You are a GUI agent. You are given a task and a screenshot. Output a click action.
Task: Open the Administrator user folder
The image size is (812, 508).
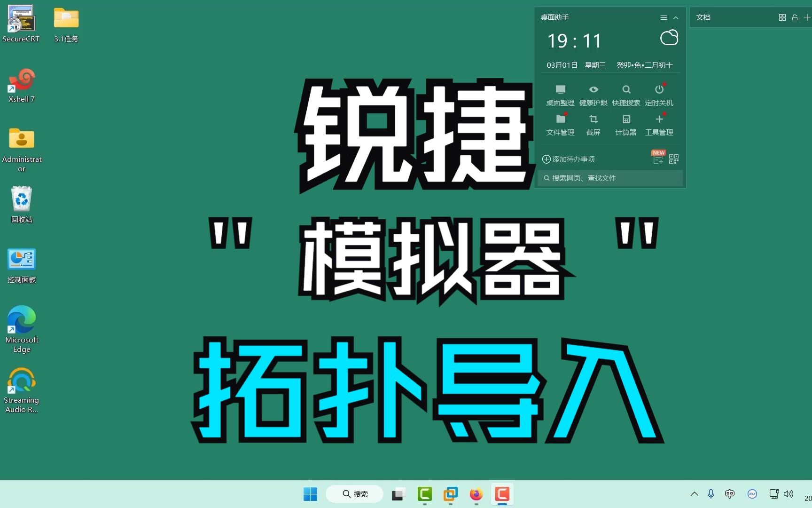coord(22,150)
